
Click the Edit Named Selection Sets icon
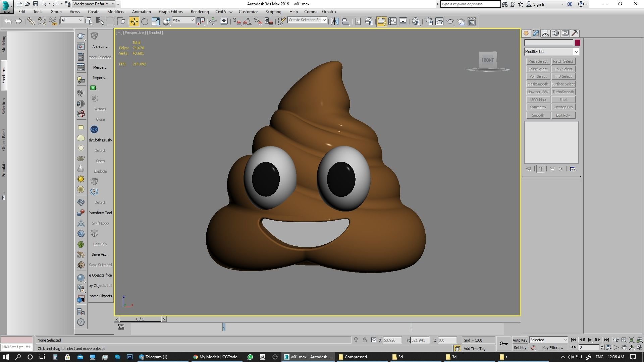pos(281,21)
